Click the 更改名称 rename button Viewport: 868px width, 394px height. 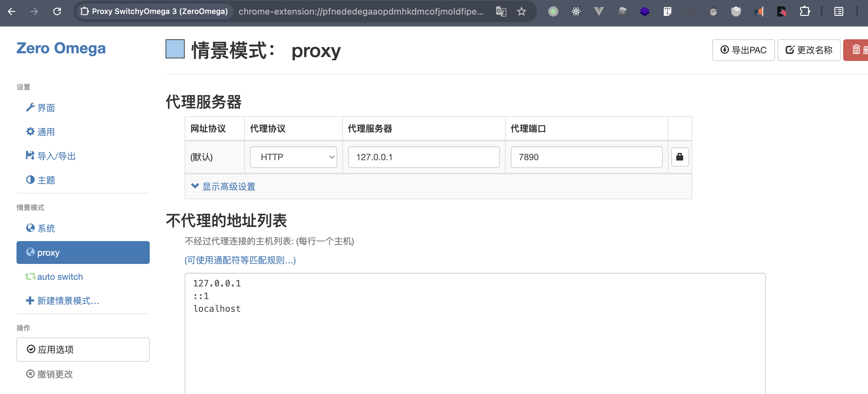pos(809,50)
